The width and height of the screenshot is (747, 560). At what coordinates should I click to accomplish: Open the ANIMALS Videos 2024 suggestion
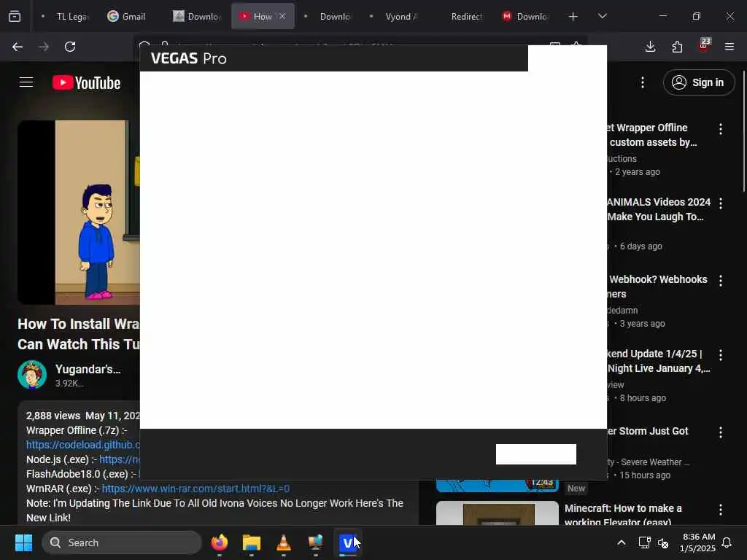(659, 209)
